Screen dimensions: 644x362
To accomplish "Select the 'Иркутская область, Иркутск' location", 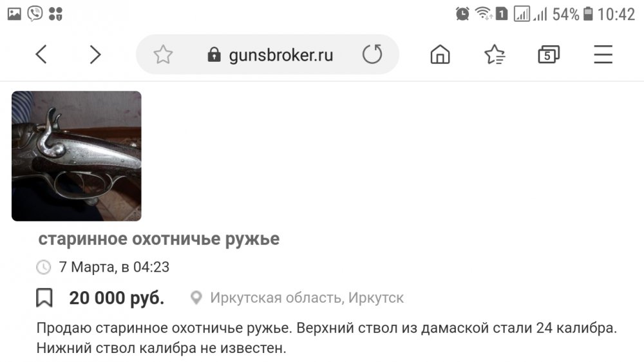I will [x=307, y=298].
